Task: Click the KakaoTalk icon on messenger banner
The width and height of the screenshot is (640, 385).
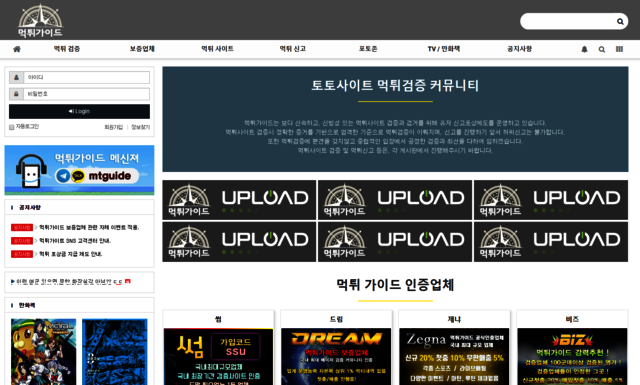Action: tap(78, 176)
